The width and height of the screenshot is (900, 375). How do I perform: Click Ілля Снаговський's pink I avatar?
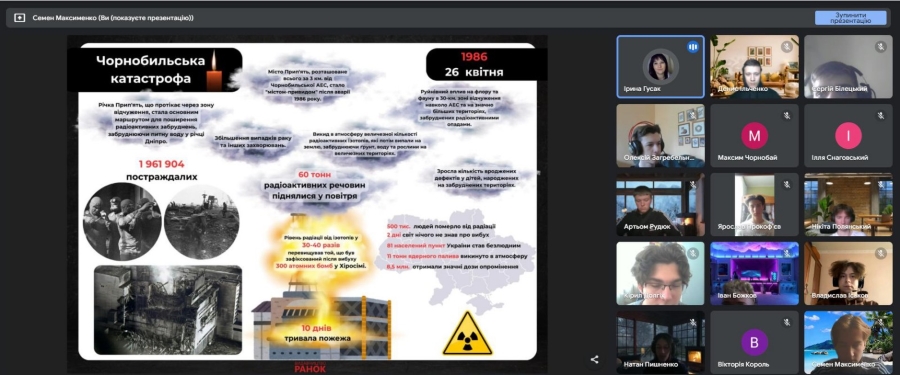click(x=848, y=136)
